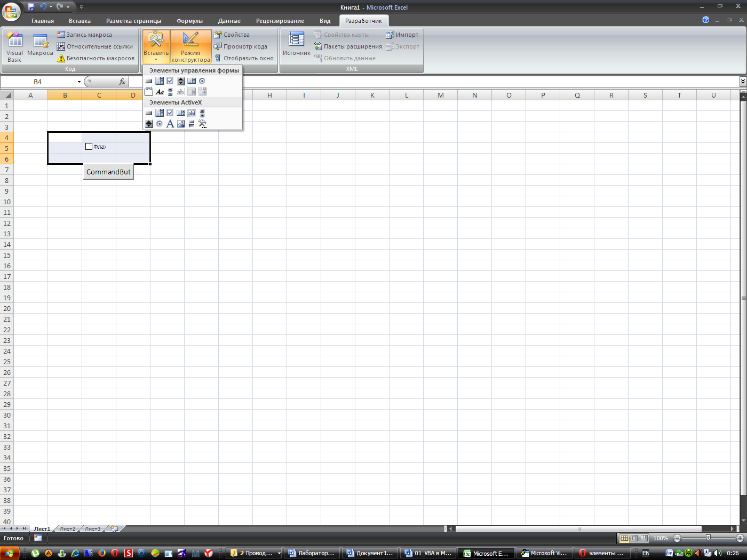Open the Name Box dropdown arrow
The height and width of the screenshot is (560, 747).
pos(79,82)
